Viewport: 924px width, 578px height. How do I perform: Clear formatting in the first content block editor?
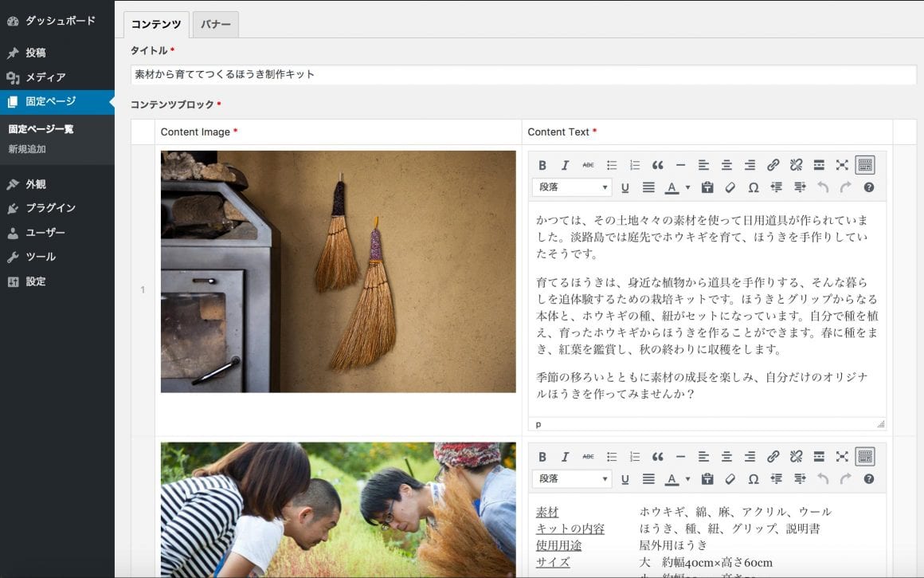tap(730, 187)
